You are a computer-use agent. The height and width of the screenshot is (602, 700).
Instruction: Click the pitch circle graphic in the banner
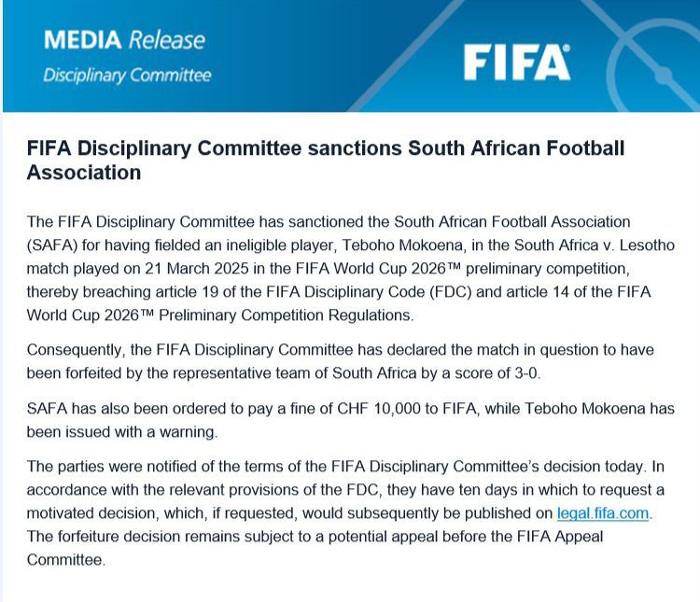(653, 58)
